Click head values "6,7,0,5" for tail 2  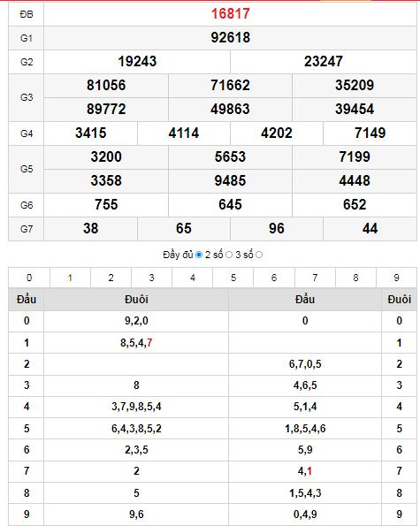click(305, 364)
